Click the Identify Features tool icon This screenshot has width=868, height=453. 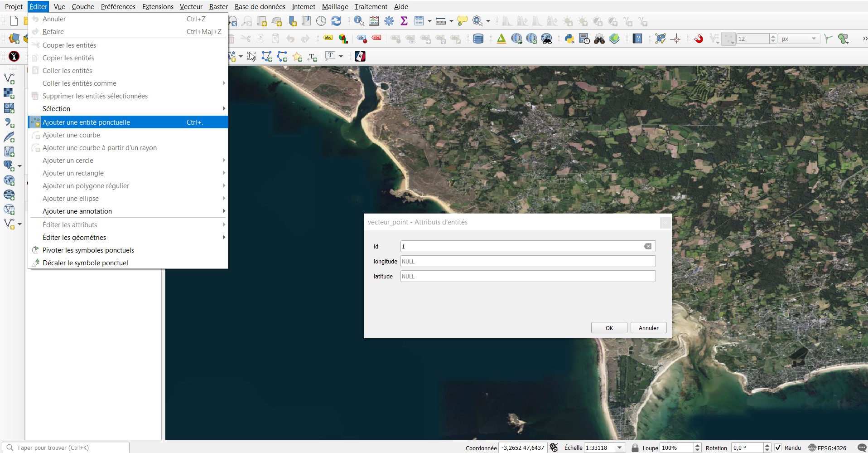point(359,21)
